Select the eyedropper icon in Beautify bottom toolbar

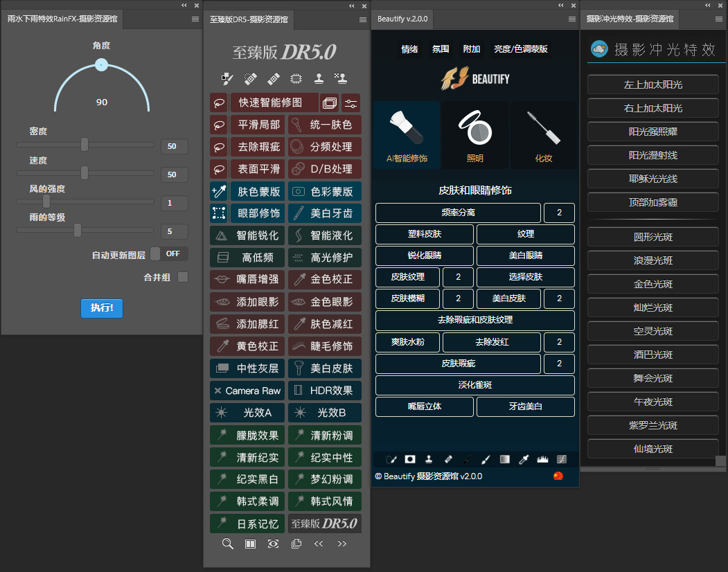pos(524,459)
